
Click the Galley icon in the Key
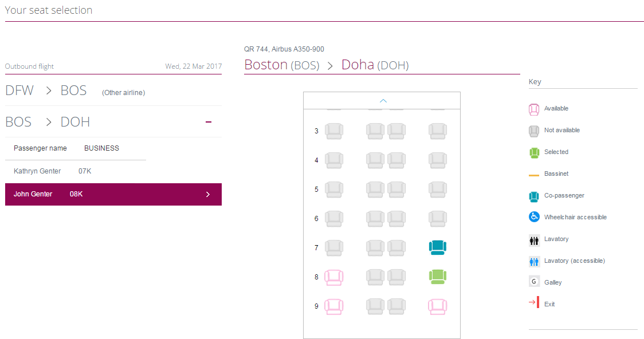534,282
